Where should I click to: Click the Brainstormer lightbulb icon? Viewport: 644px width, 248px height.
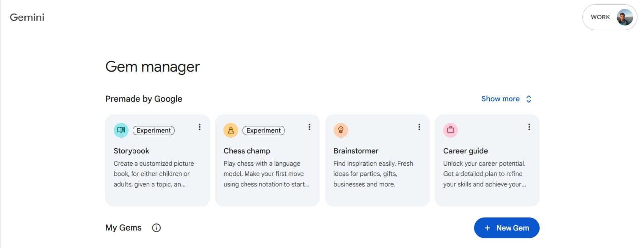pos(341,130)
